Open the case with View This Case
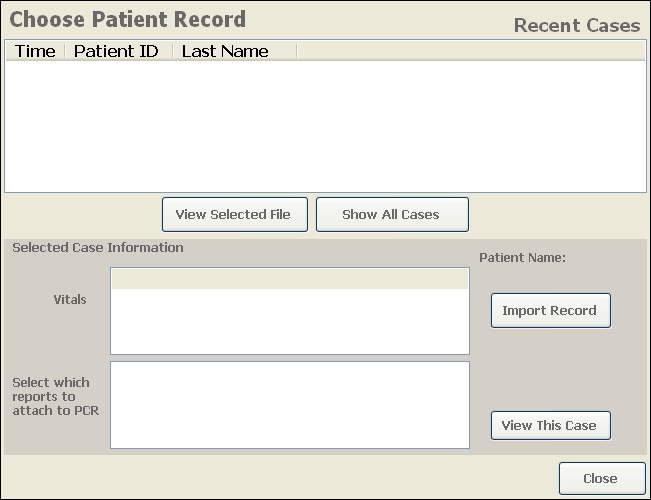This screenshot has height=500, width=651. click(551, 426)
